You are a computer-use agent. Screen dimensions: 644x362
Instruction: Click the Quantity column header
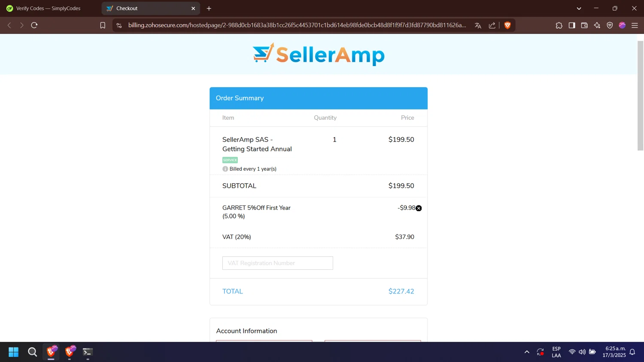(x=325, y=118)
